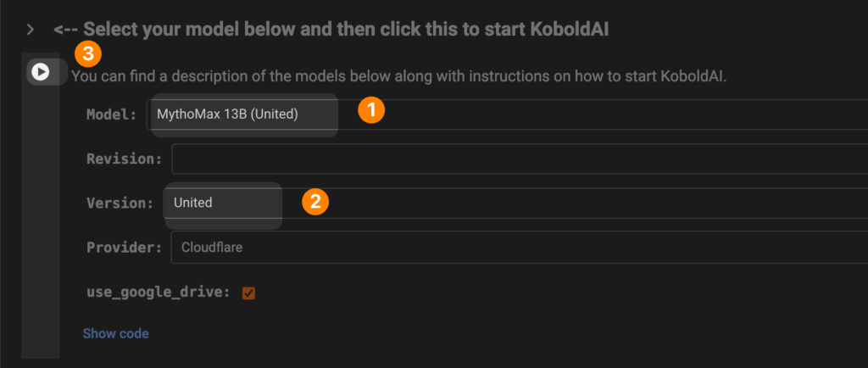Click the orange step 2 marker

314,201
